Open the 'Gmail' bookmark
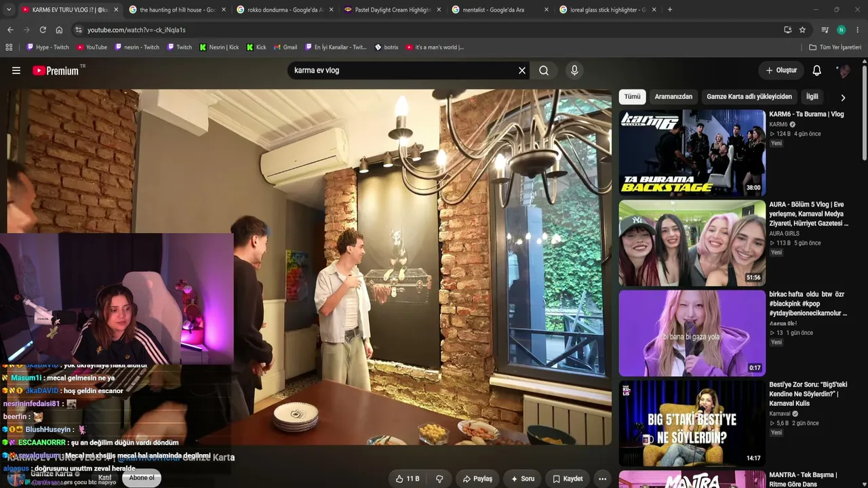Screen dimensions: 868x488 click(285, 47)
